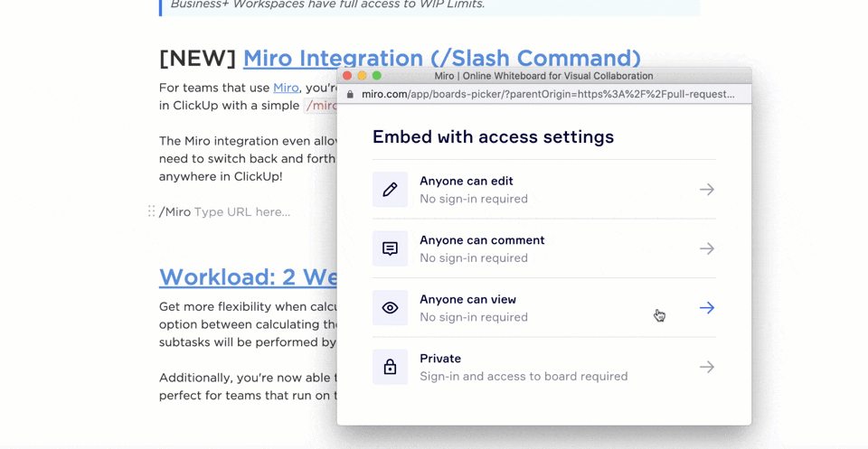This screenshot has width=868, height=449.
Task: Click the Miro window title bar text
Action: pyautogui.click(x=543, y=76)
